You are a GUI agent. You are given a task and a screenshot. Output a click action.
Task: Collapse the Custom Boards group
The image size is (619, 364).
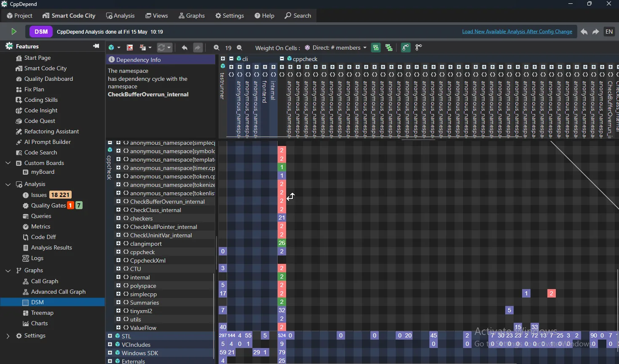pos(8,163)
